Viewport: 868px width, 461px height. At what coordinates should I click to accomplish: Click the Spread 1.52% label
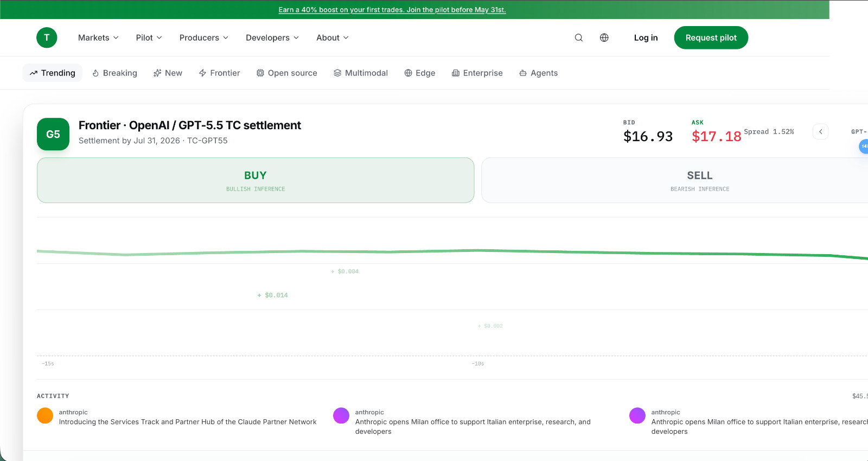pos(769,132)
